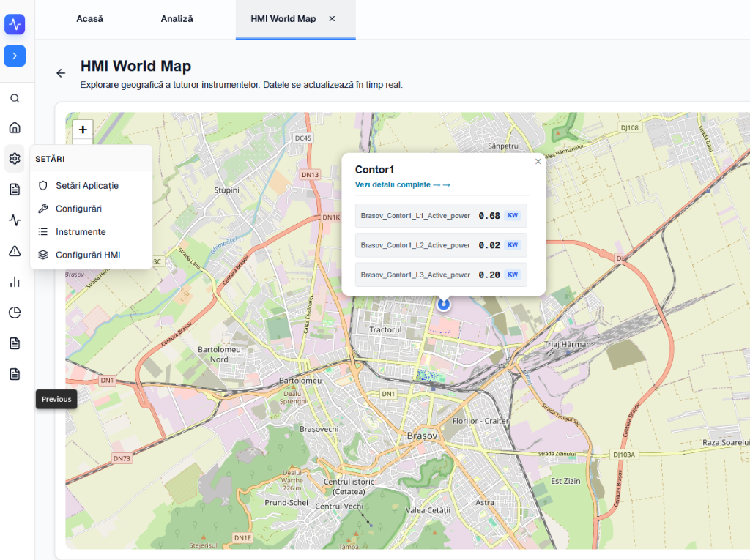Open the document icon below settings gear
750x560 pixels.
[x=15, y=190]
